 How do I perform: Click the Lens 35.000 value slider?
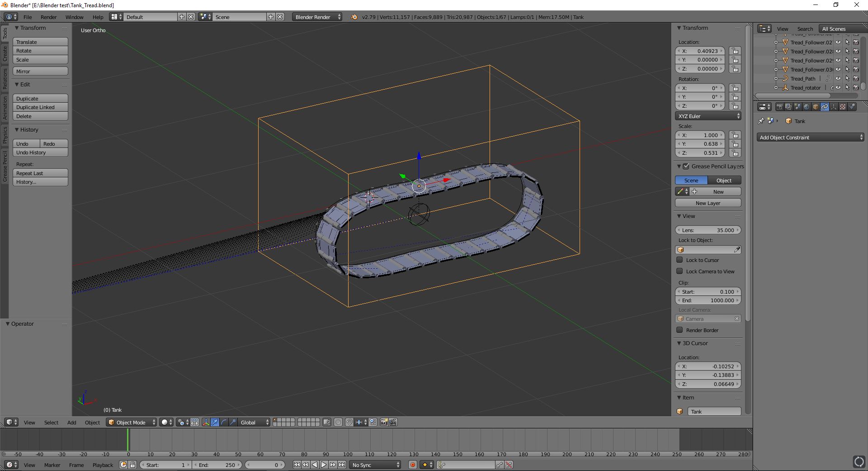(708, 230)
